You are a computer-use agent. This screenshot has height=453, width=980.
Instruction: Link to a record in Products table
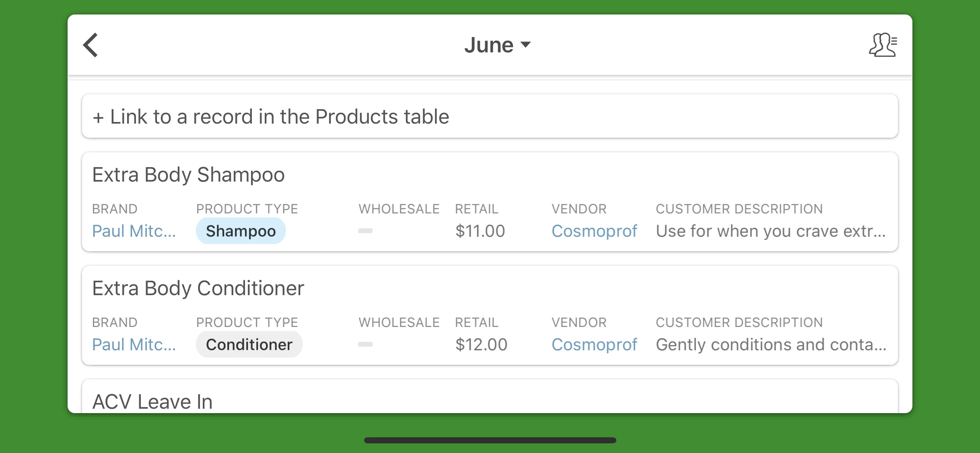[x=490, y=116]
